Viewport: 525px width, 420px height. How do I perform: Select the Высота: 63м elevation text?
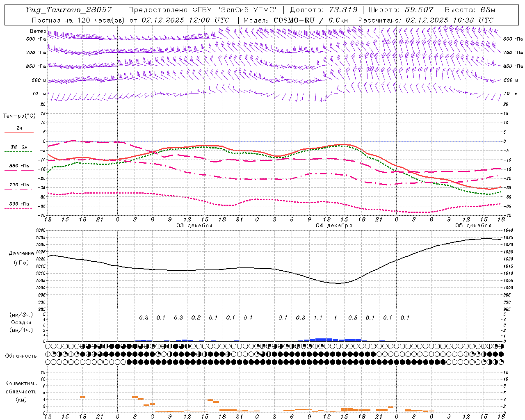coord(470,10)
